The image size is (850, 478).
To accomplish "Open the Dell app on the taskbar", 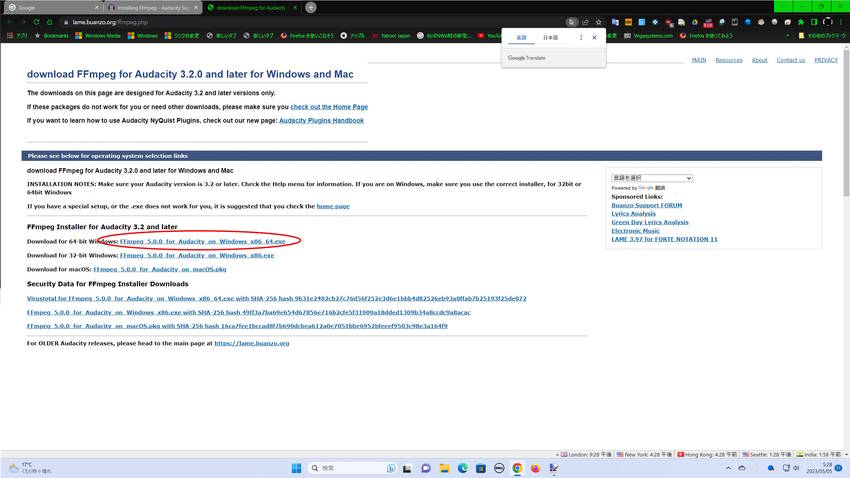I will (499, 468).
